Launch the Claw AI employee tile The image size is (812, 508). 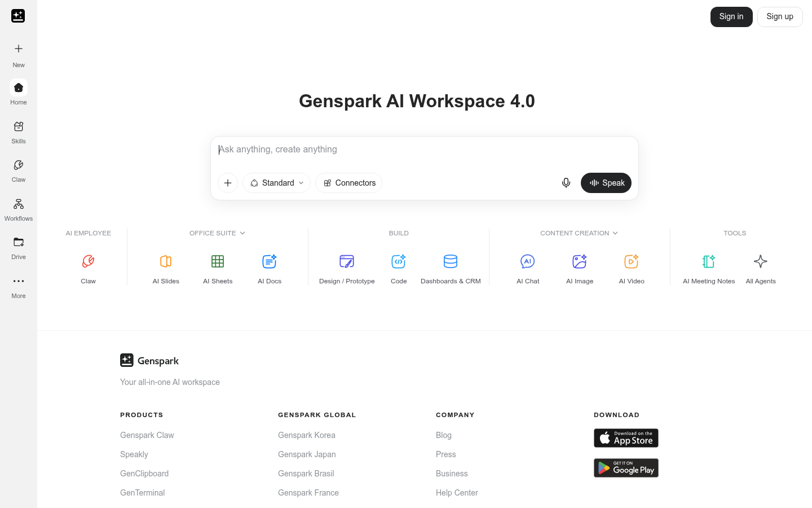(89, 269)
